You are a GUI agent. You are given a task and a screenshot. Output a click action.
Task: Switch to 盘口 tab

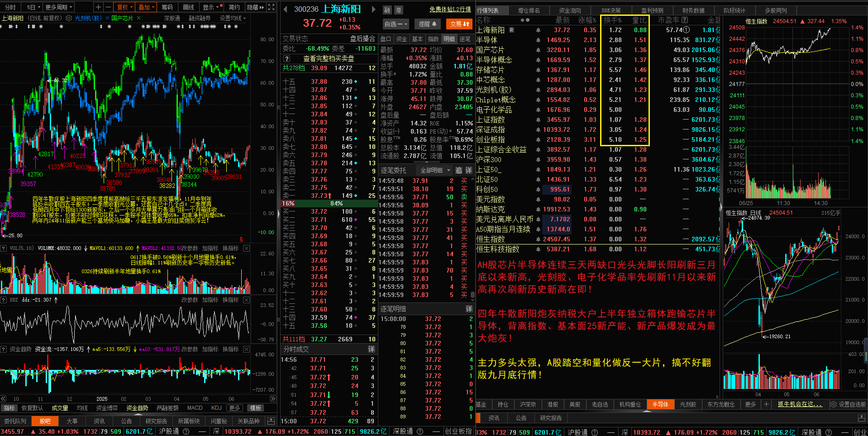click(x=386, y=39)
